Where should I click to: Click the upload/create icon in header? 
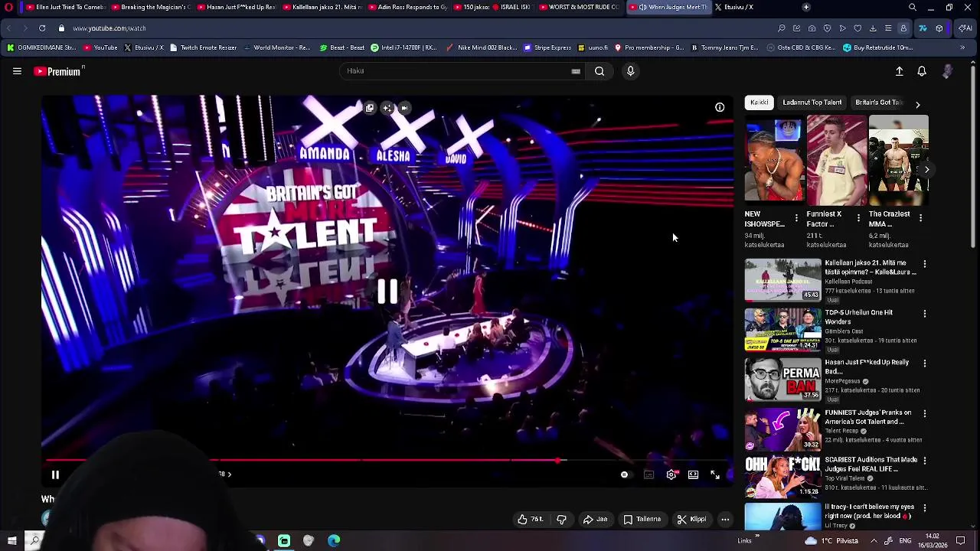pyautogui.click(x=900, y=71)
